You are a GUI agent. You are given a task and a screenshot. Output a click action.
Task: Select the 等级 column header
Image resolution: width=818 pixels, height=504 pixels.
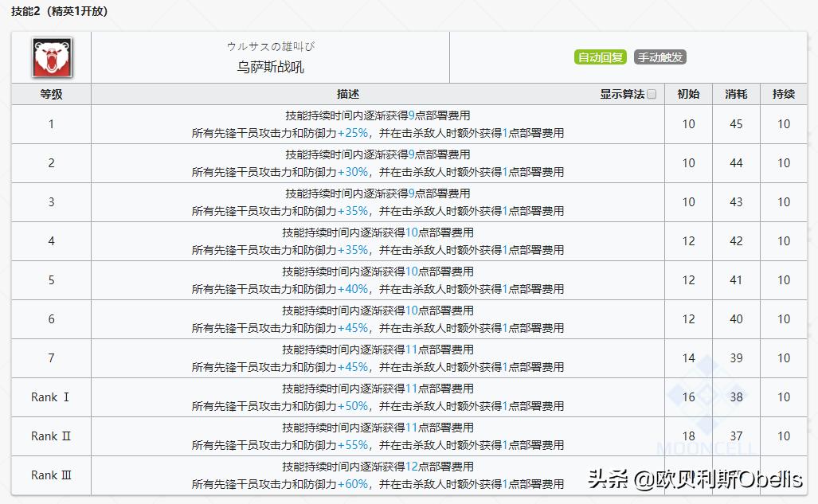pyautogui.click(x=49, y=93)
